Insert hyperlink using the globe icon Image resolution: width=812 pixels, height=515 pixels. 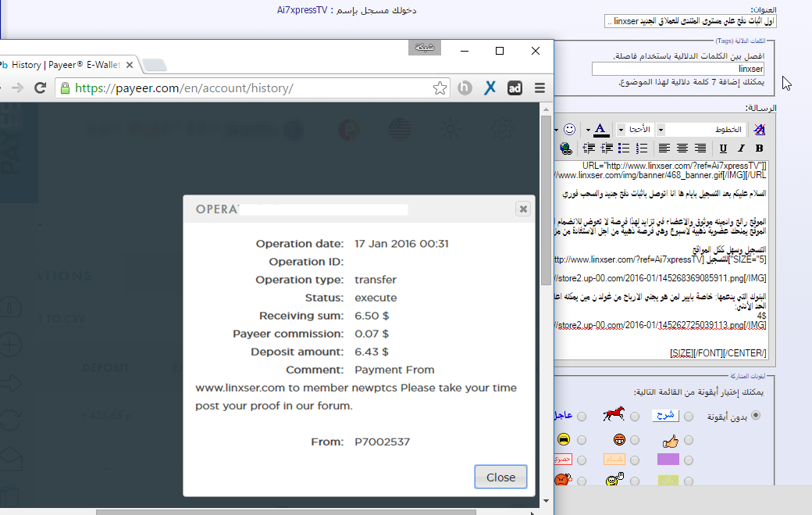(x=566, y=149)
